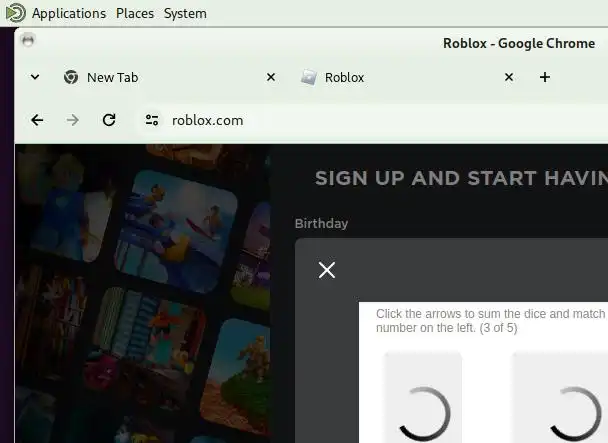This screenshot has width=608, height=443.
Task: Close the captcha dialog with X
Action: coord(326,270)
